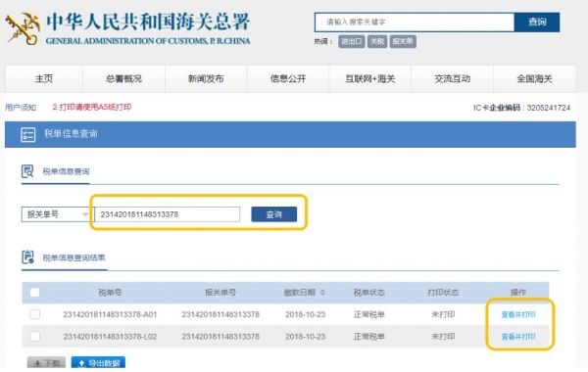Click the declaration number input field
The image size is (588, 372).
point(168,214)
